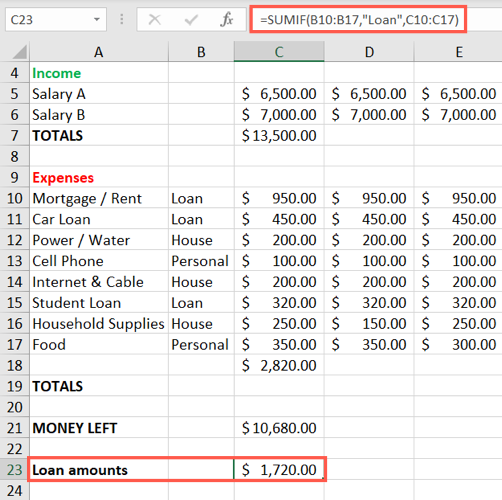Click the $13,500.00 income totals cell
502x500 pixels.
(x=279, y=136)
